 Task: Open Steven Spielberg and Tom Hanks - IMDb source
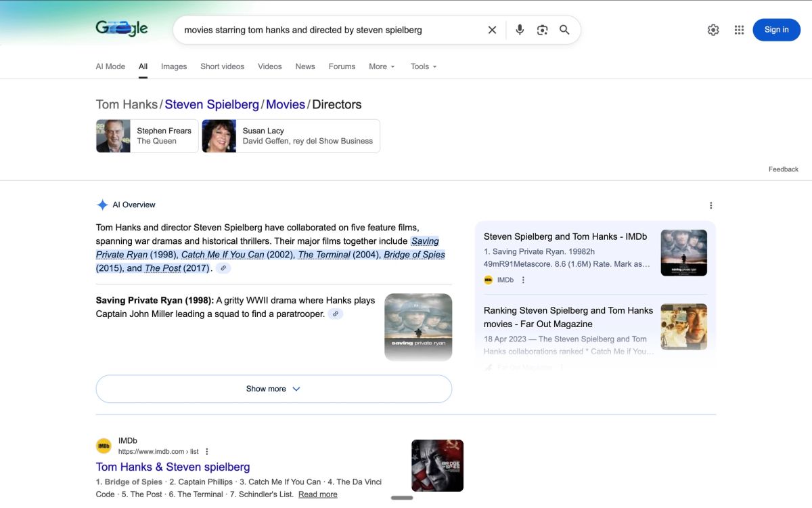(x=565, y=236)
